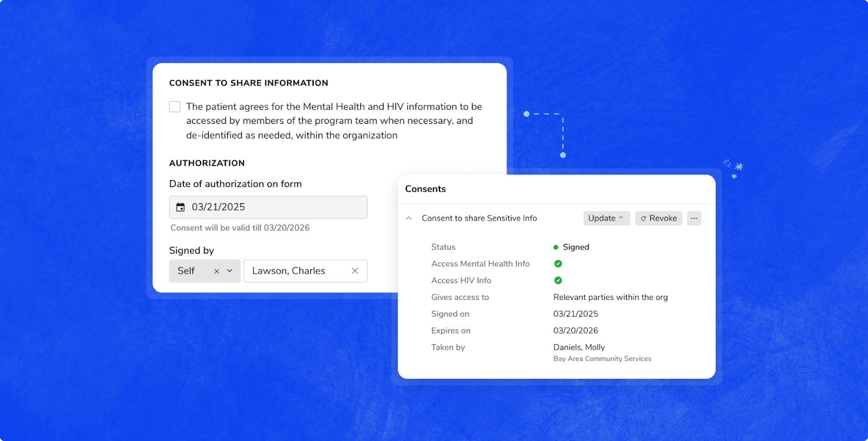Click the 'Expires on' label
Screen dimensions: 868x441
coord(451,331)
